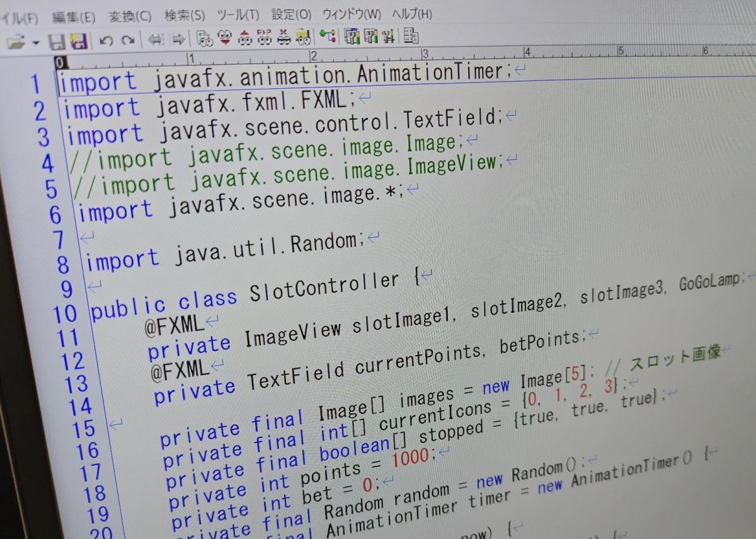The width and height of the screenshot is (756, 539).
Task: Click the last toolbar icon after the settings group
Action: [x=411, y=36]
